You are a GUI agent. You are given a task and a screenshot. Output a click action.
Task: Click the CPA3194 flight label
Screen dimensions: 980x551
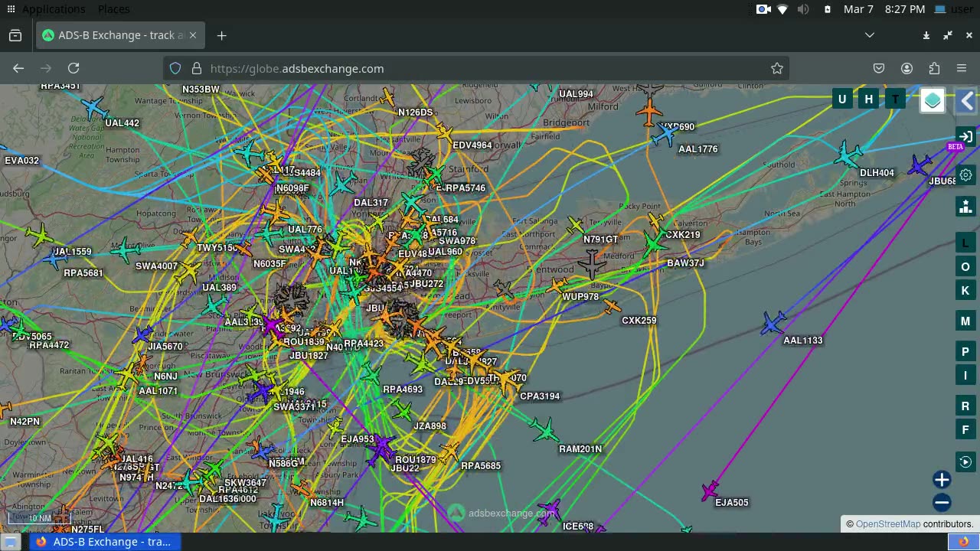540,396
